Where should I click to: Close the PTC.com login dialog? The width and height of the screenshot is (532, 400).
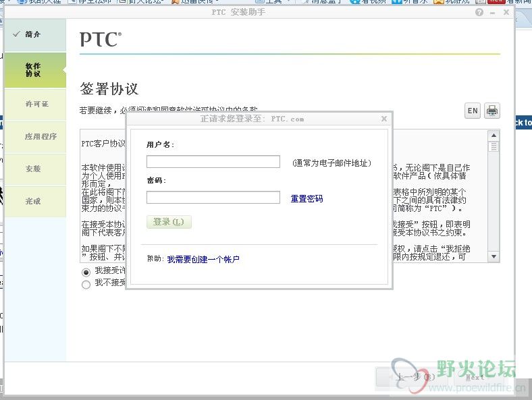384,119
